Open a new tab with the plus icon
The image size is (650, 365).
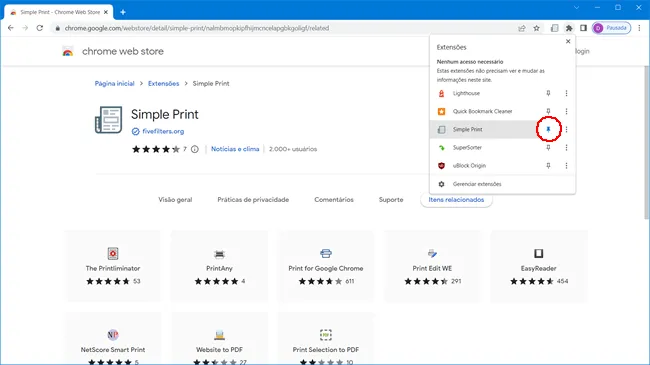[123, 12]
